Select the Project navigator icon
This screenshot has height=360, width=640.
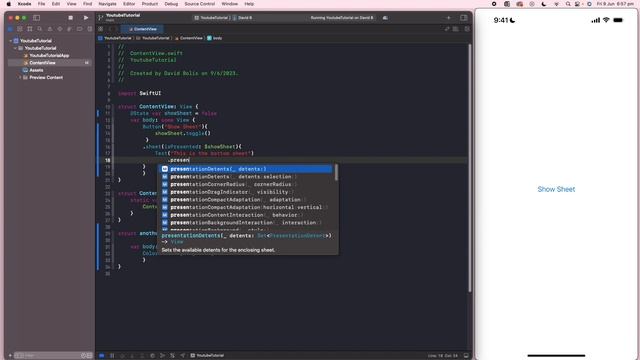tap(10, 29)
